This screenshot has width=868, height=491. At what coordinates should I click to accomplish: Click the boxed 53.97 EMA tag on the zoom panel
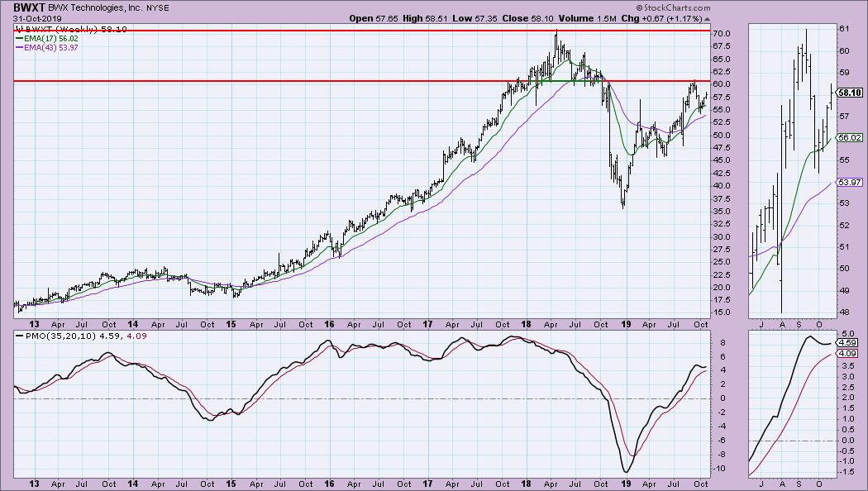pyautogui.click(x=850, y=182)
